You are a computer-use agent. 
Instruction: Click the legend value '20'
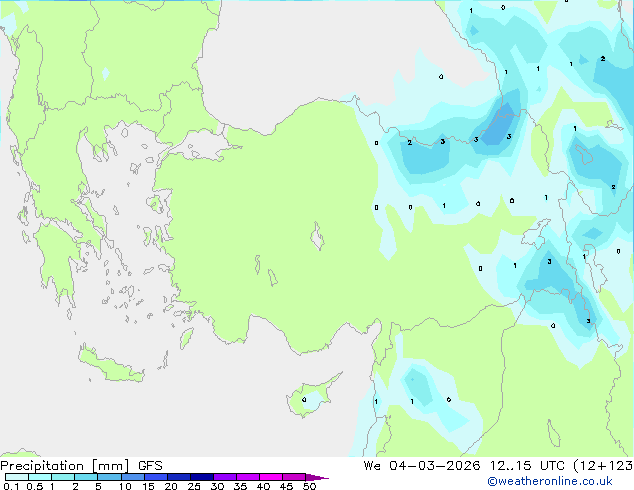click(x=171, y=486)
